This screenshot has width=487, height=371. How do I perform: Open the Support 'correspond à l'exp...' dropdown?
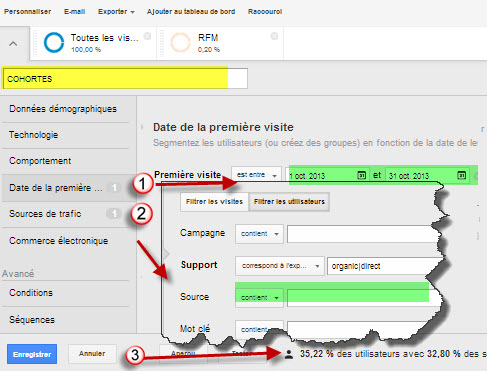(280, 266)
